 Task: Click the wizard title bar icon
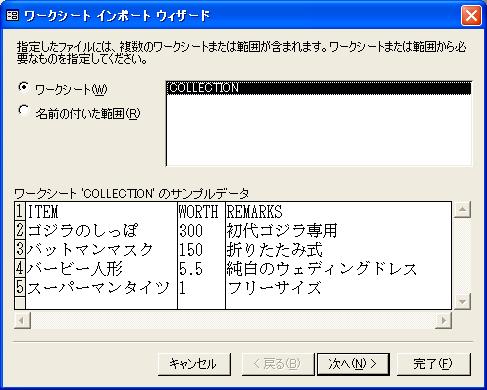click(13, 15)
